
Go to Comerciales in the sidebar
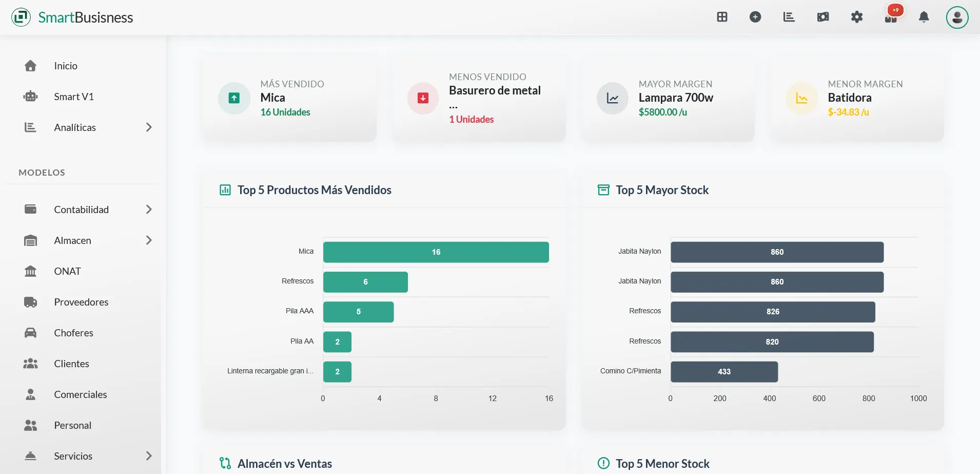[x=81, y=394]
